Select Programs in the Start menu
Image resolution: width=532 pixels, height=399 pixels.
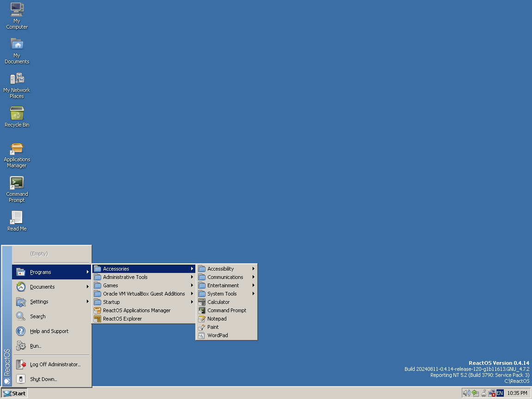click(52, 272)
